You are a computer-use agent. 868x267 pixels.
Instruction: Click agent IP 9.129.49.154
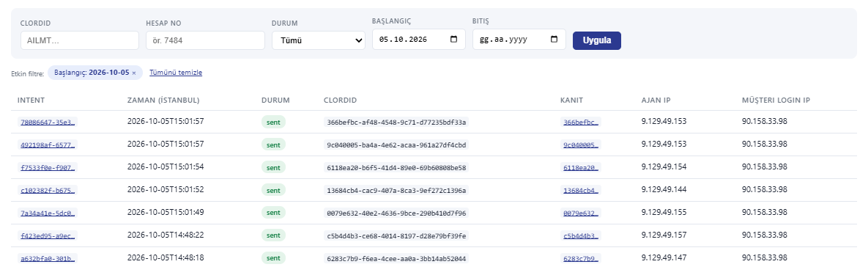(x=664, y=167)
